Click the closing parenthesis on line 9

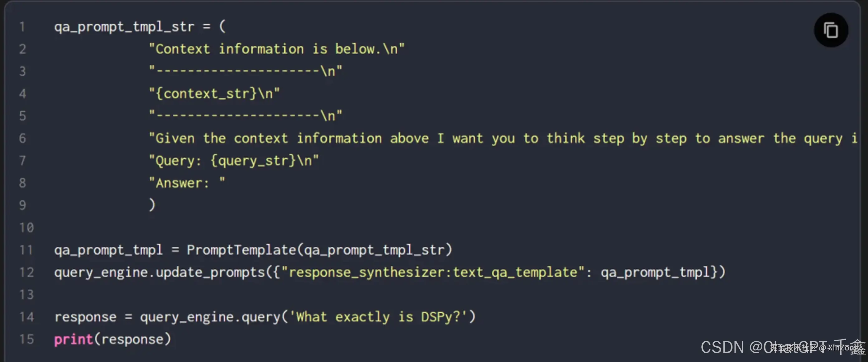[152, 205]
